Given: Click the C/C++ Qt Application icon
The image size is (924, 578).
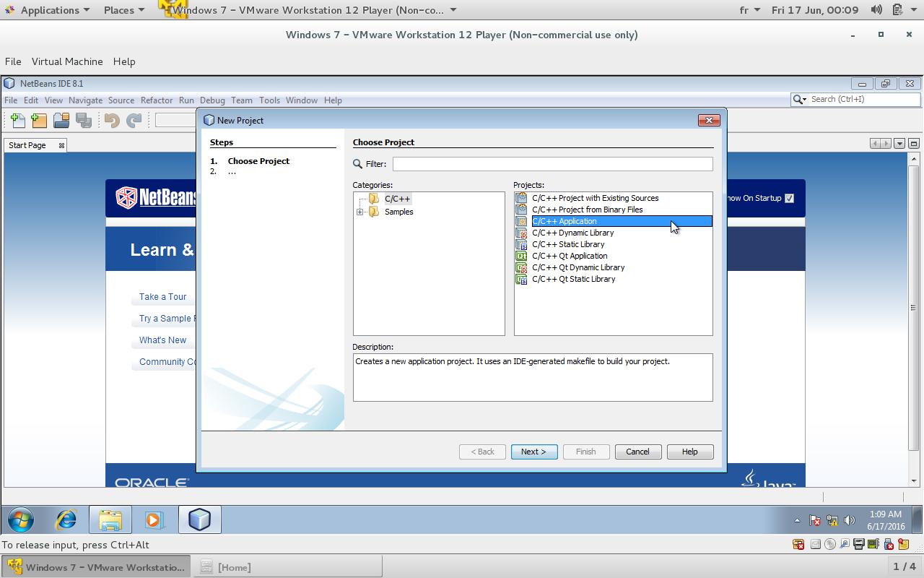Looking at the screenshot, I should pos(522,256).
